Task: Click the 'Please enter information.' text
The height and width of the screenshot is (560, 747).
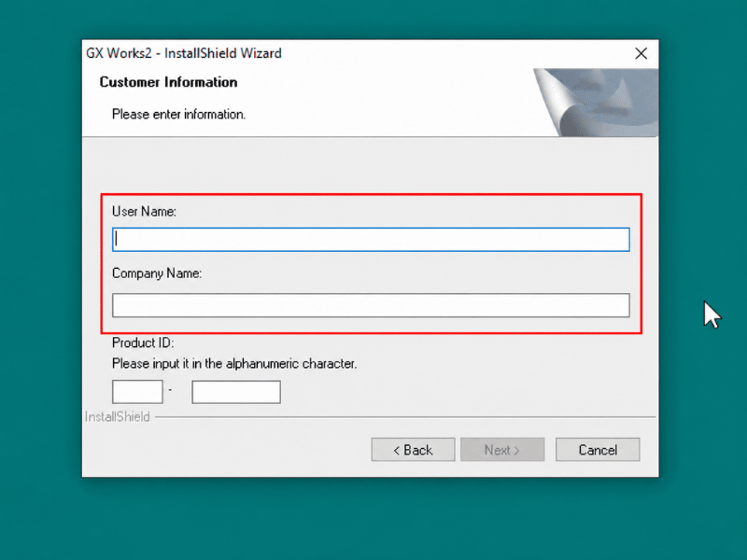Action: [178, 114]
